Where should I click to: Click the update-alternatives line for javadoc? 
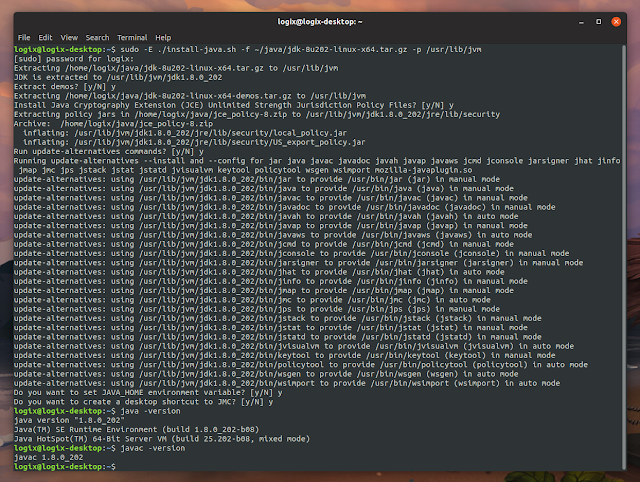pyautogui.click(x=284, y=207)
